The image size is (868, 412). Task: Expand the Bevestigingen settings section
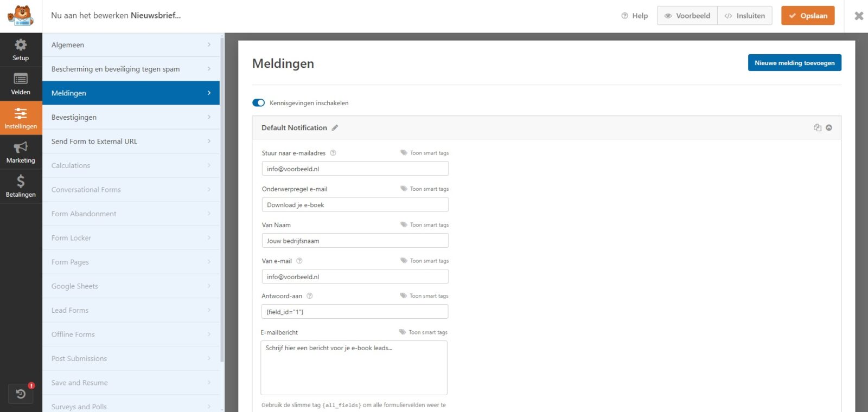tap(131, 117)
